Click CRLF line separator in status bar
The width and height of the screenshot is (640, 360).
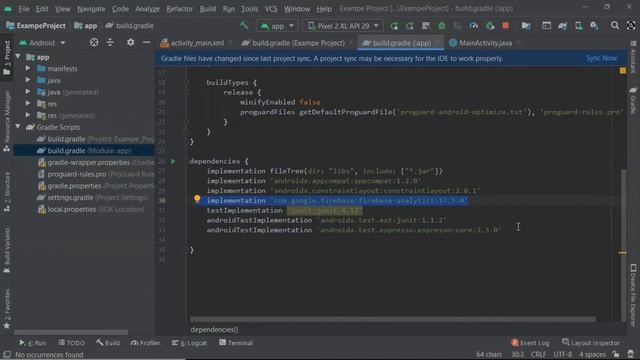[538, 354]
